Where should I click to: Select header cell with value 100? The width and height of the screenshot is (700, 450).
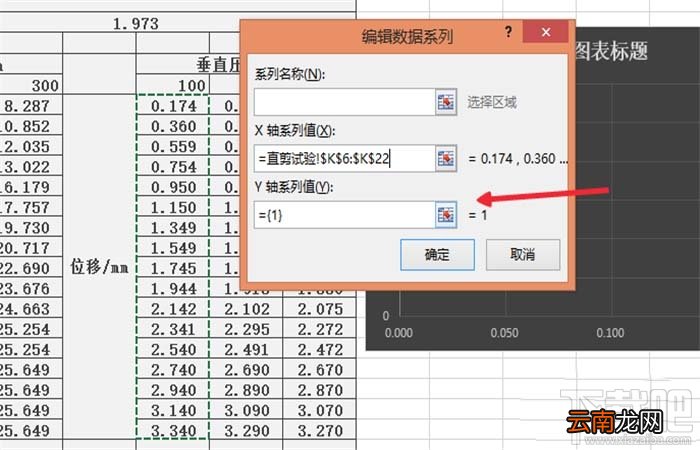173,85
